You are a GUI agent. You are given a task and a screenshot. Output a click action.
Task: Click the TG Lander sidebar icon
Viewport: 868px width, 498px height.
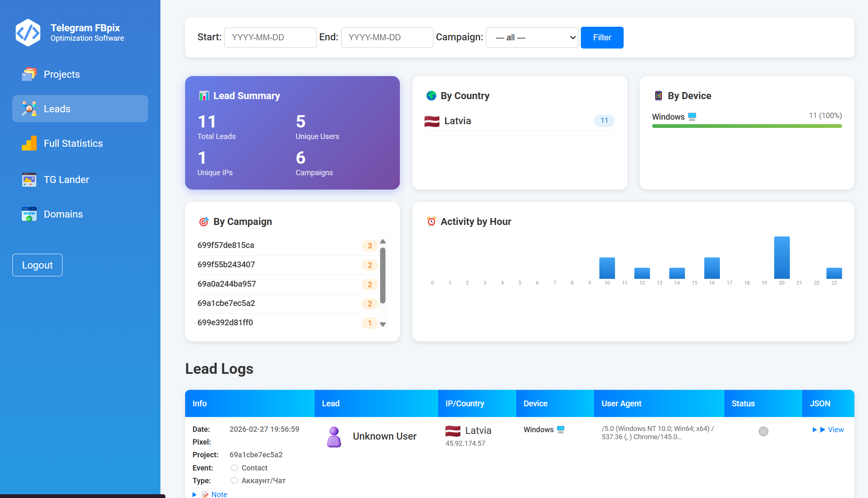coord(29,180)
